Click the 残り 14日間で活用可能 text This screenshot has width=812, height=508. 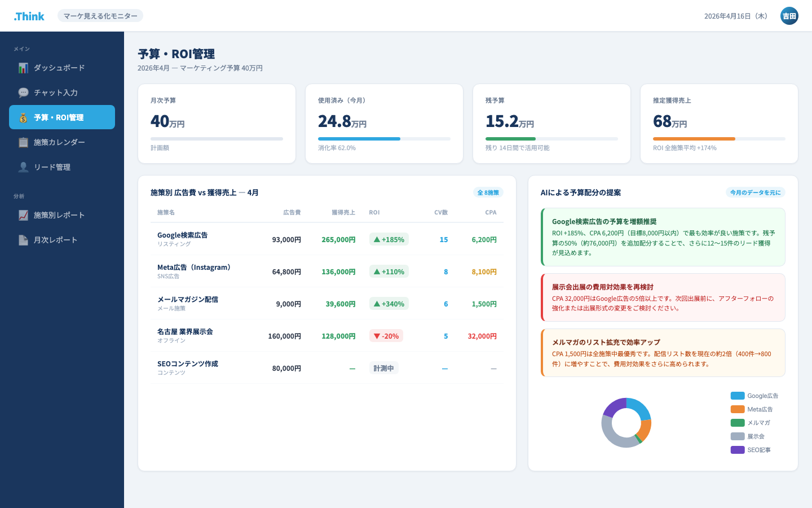point(517,148)
